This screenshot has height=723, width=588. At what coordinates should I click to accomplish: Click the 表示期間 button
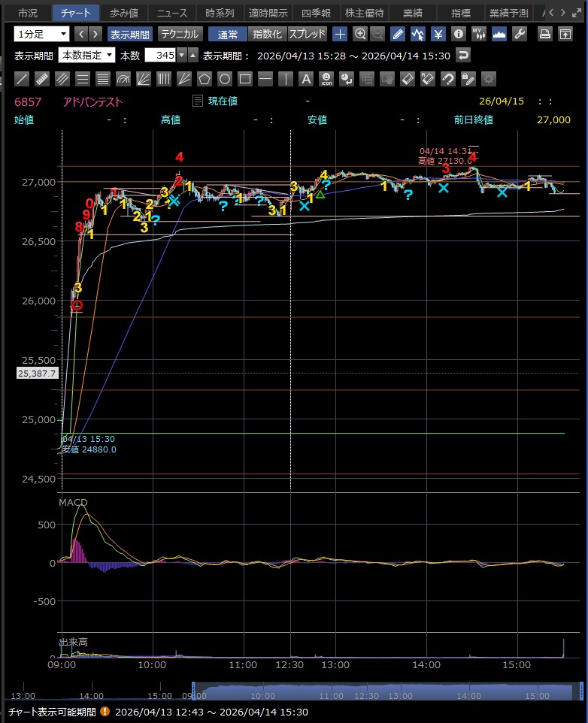(130, 34)
